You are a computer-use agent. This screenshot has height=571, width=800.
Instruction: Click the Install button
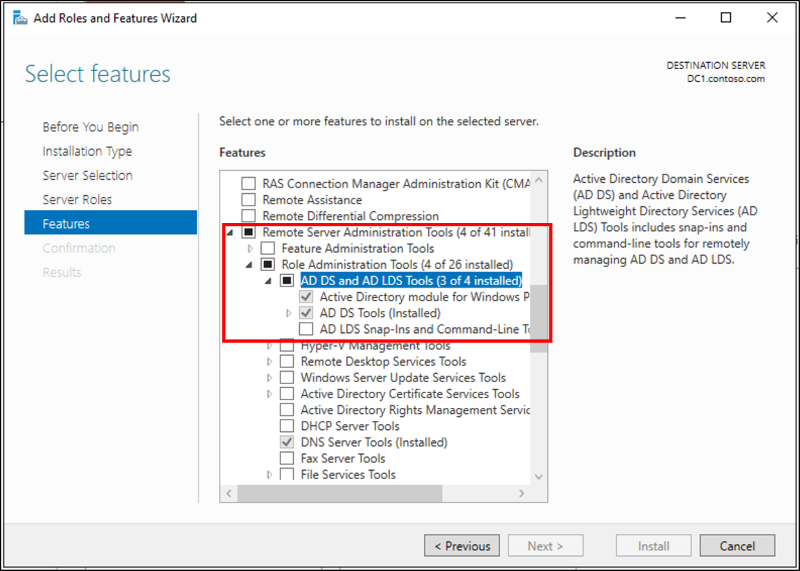654,546
